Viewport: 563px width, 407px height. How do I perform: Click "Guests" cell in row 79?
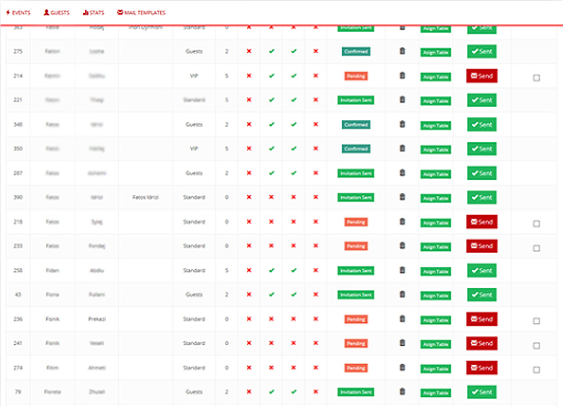pyautogui.click(x=194, y=392)
